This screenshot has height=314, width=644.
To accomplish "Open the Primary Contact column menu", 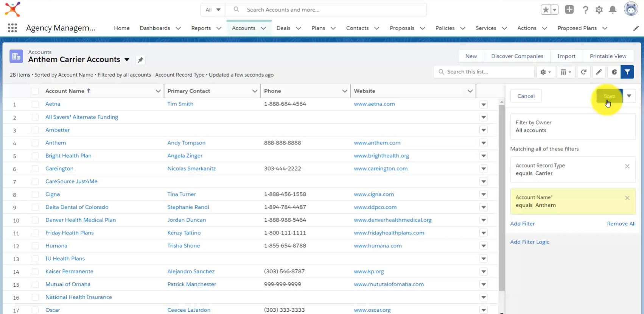I will point(255,91).
